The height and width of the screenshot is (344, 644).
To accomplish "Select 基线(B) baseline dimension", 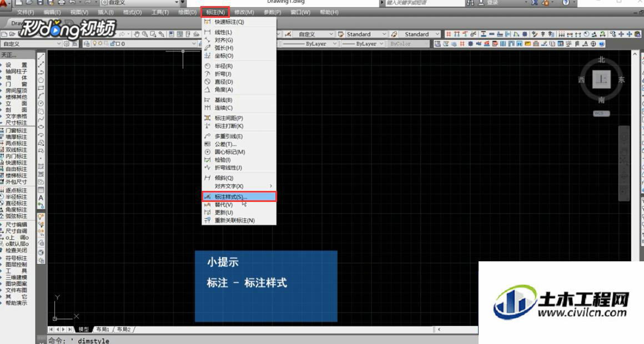I will [x=239, y=100].
